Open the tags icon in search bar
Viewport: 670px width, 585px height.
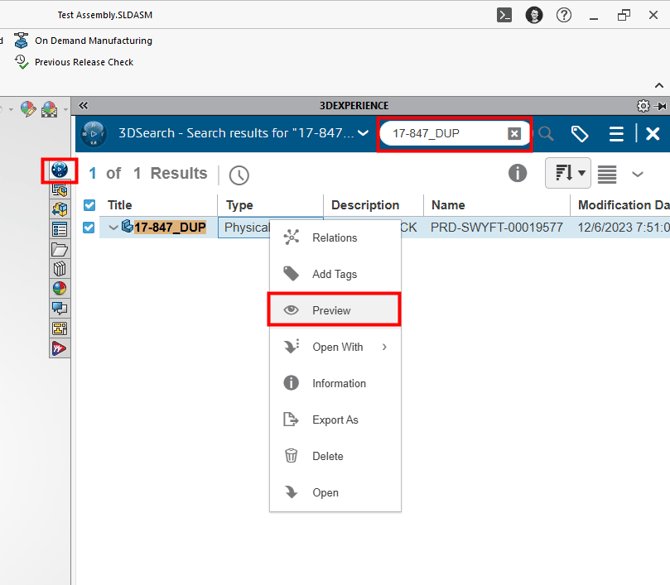[x=579, y=134]
